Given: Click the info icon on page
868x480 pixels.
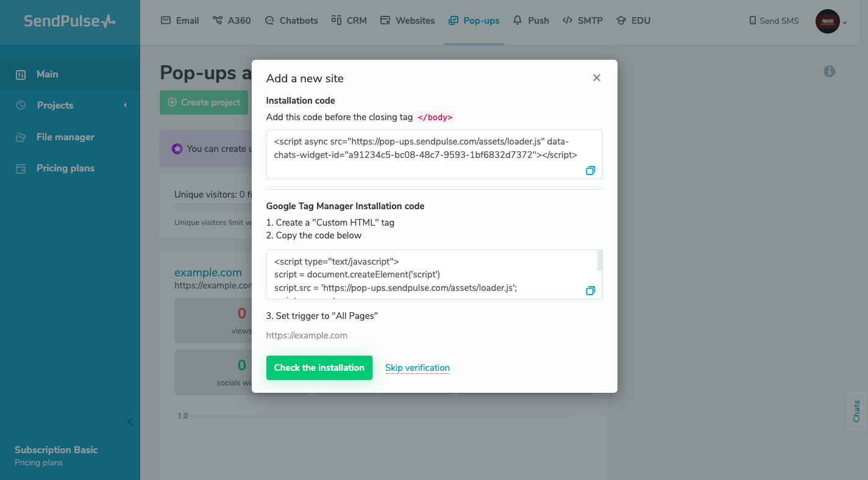Looking at the screenshot, I should click(829, 71).
